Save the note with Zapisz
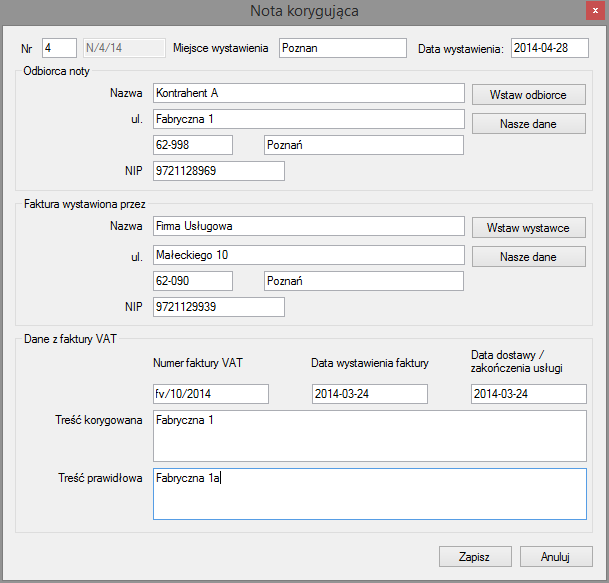This screenshot has width=609, height=583. pyautogui.click(x=475, y=556)
